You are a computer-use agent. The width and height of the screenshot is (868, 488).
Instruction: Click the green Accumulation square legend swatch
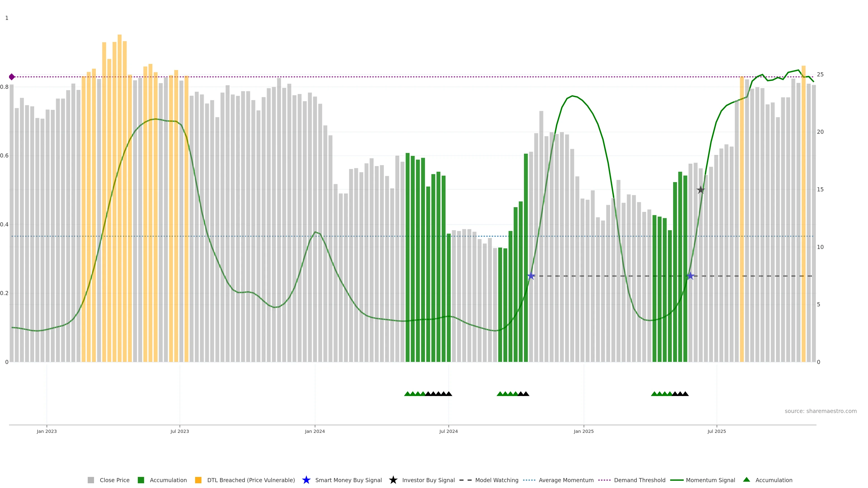[x=141, y=480]
